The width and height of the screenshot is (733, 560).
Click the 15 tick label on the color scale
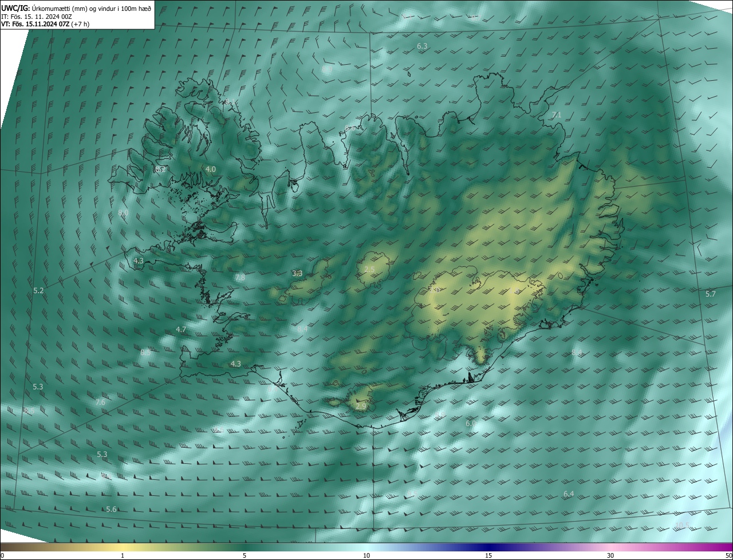tap(488, 555)
